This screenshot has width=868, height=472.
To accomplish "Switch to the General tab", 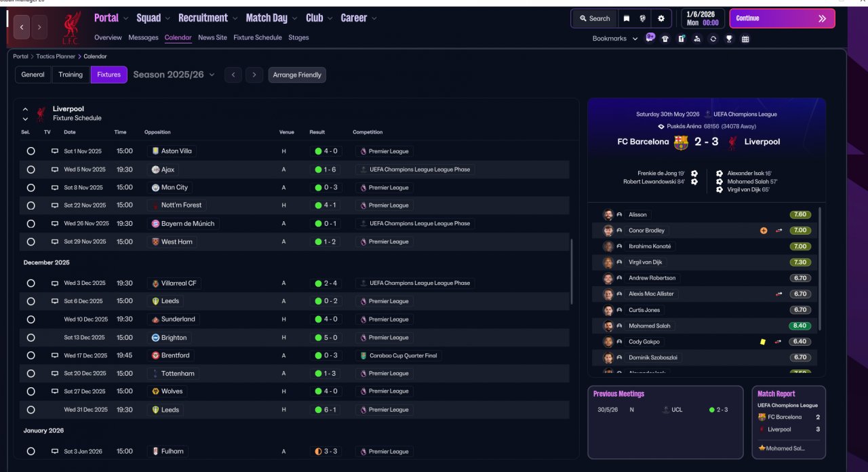I will click(33, 75).
